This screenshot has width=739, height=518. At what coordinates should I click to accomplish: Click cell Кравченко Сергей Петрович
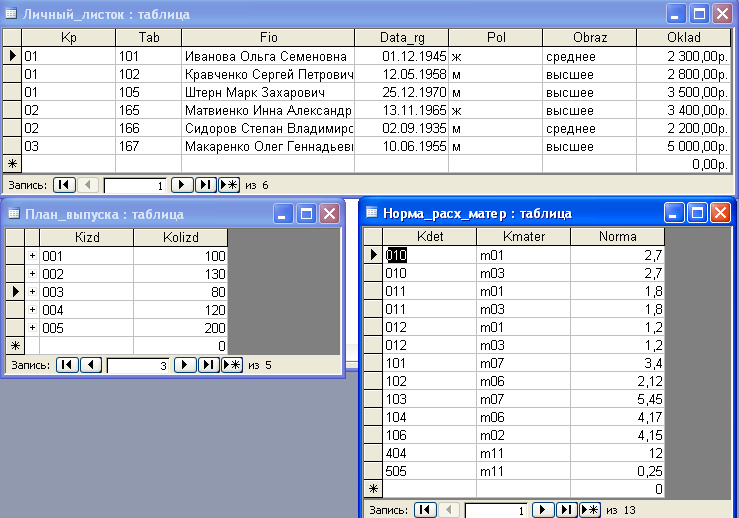268,74
